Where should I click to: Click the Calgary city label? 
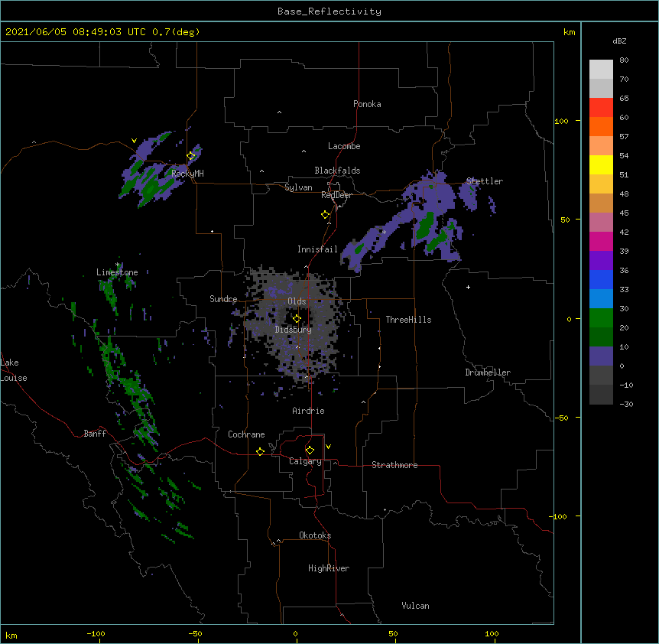click(305, 461)
